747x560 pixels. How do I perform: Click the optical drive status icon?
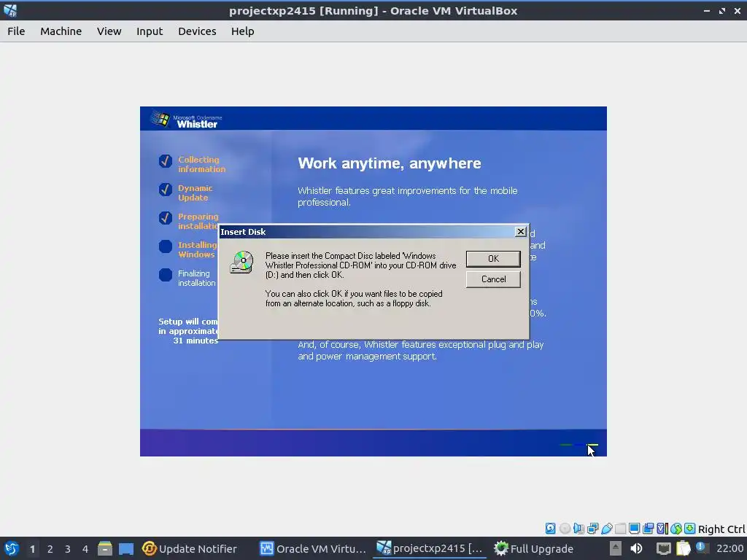pyautogui.click(x=565, y=529)
